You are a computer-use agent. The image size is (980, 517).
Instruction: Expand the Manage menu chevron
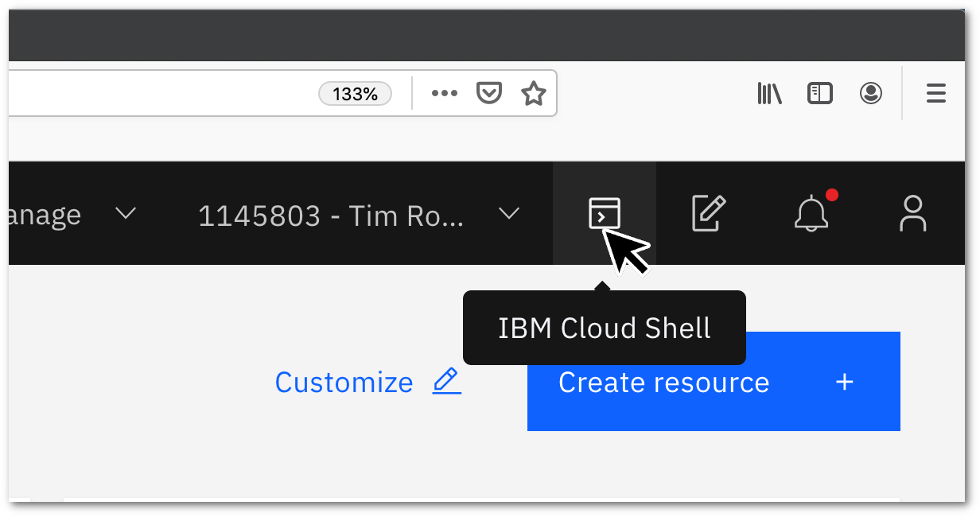click(x=126, y=214)
